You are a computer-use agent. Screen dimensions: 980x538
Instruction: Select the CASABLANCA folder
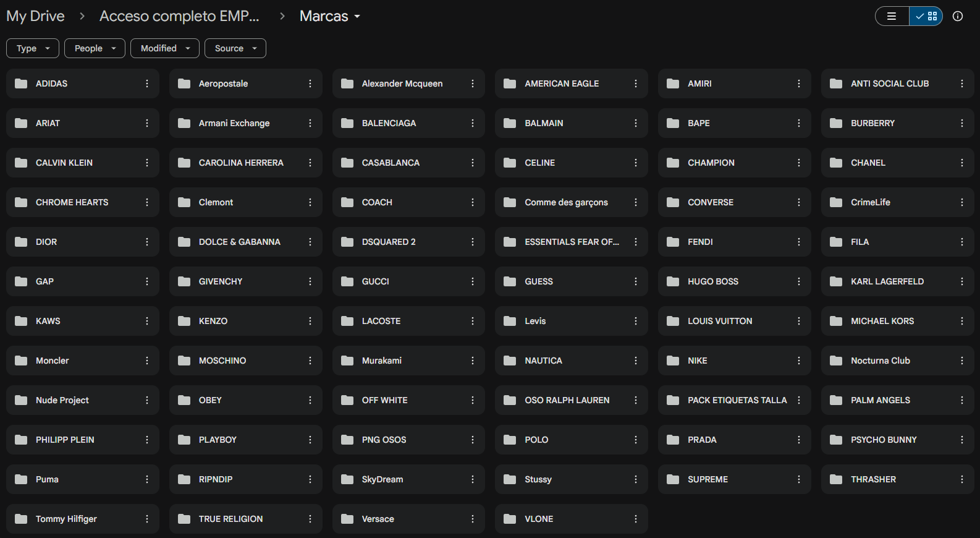[x=408, y=163]
